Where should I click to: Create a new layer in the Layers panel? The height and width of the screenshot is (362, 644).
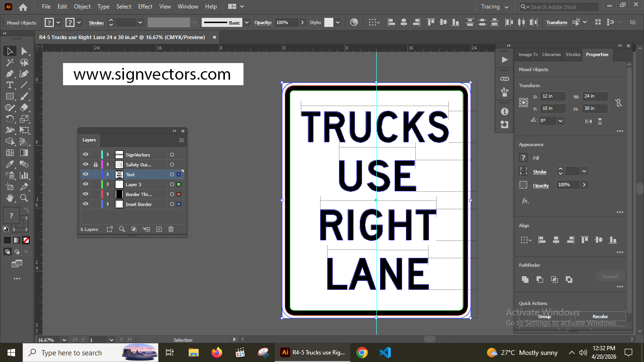[x=159, y=229]
